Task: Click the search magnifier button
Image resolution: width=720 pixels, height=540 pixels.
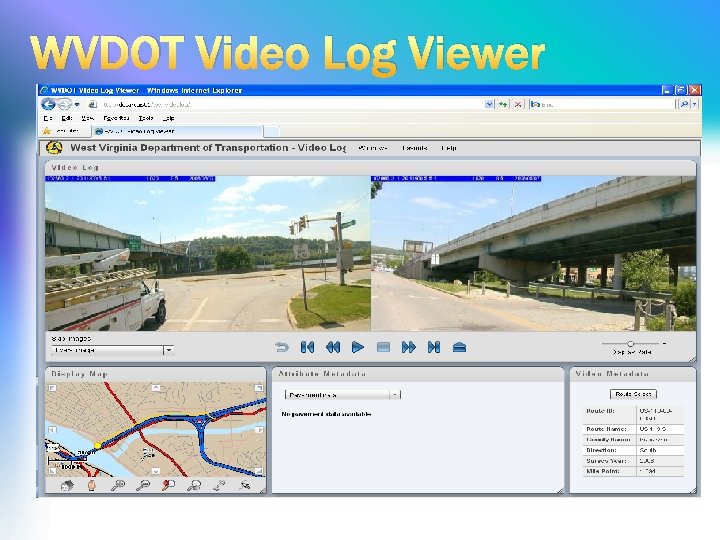Action: [684, 104]
